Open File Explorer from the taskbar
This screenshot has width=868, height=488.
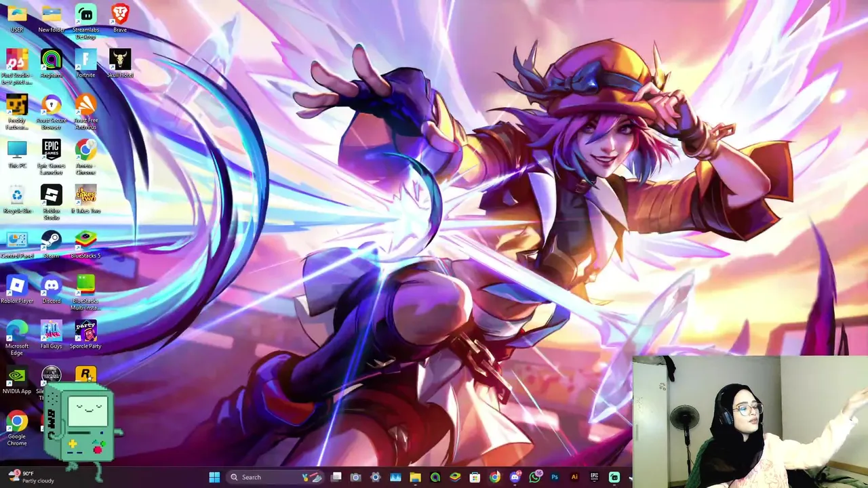[x=415, y=477]
